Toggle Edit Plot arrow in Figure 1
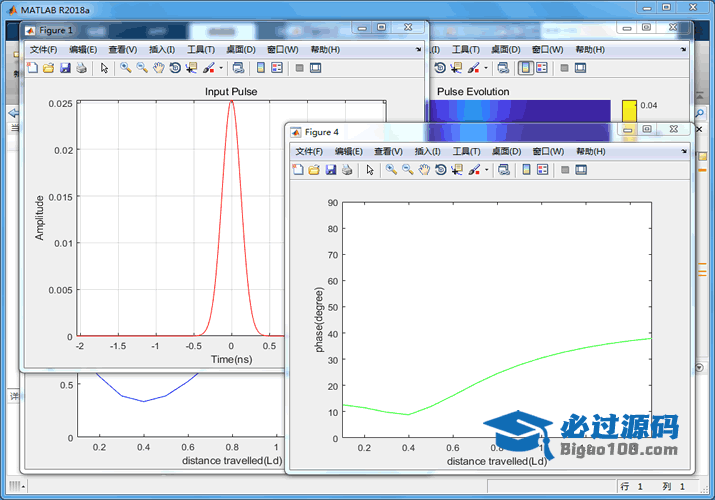The width and height of the screenshot is (715, 500). tap(104, 68)
